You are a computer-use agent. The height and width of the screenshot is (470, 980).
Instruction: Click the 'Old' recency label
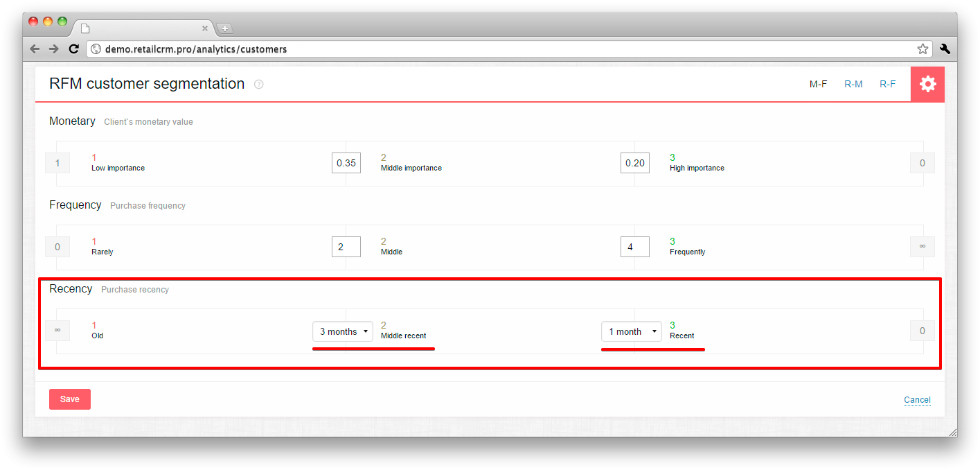98,336
